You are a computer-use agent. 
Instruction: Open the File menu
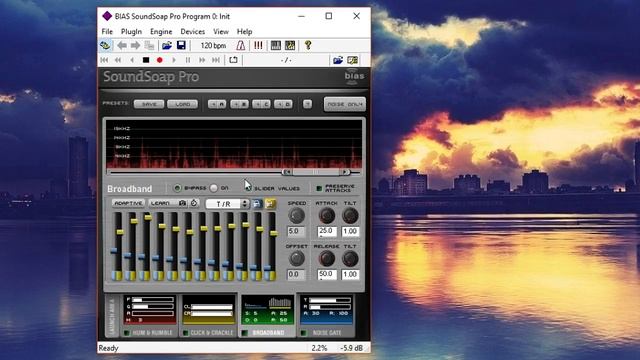(107, 31)
